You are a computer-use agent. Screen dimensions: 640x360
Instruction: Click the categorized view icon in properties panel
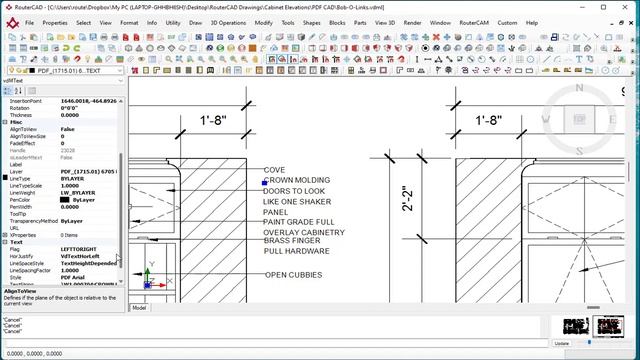pyautogui.click(x=7, y=91)
